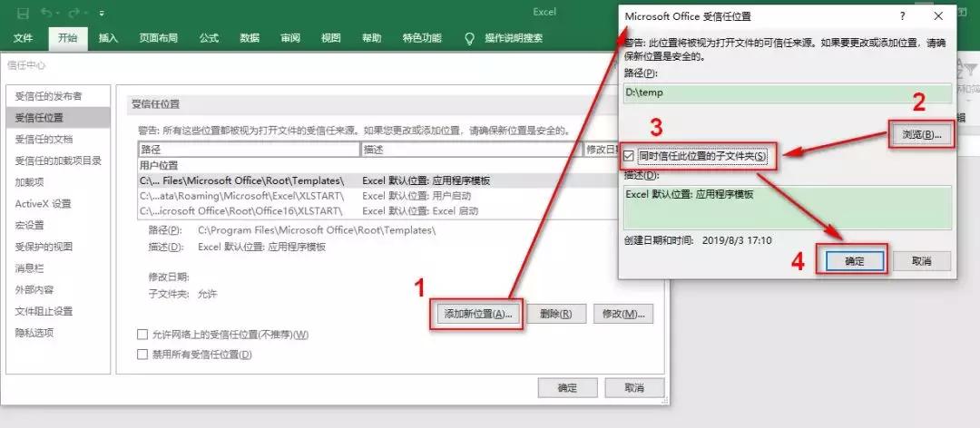Click 浏览(B)... button
The image size is (980, 428).
pos(922,134)
